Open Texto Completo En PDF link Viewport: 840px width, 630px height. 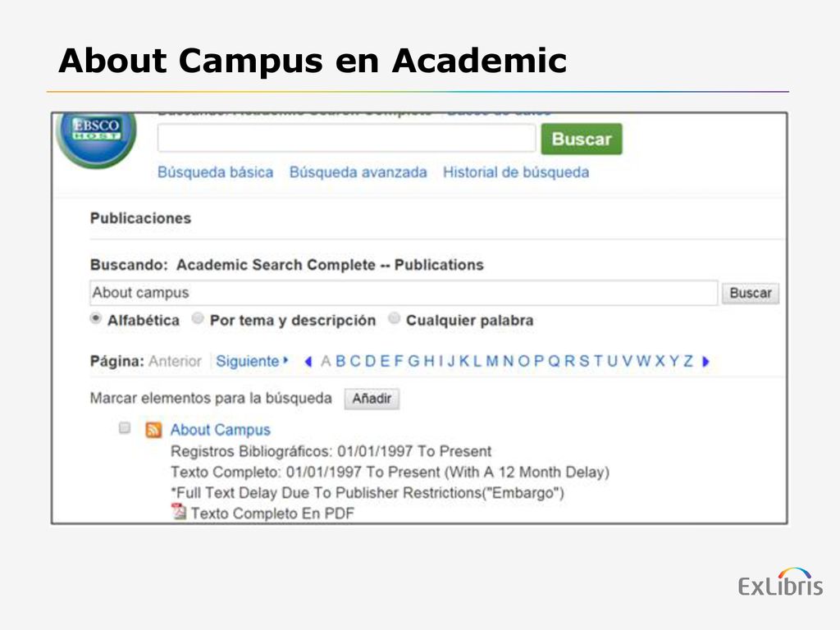[x=272, y=514]
